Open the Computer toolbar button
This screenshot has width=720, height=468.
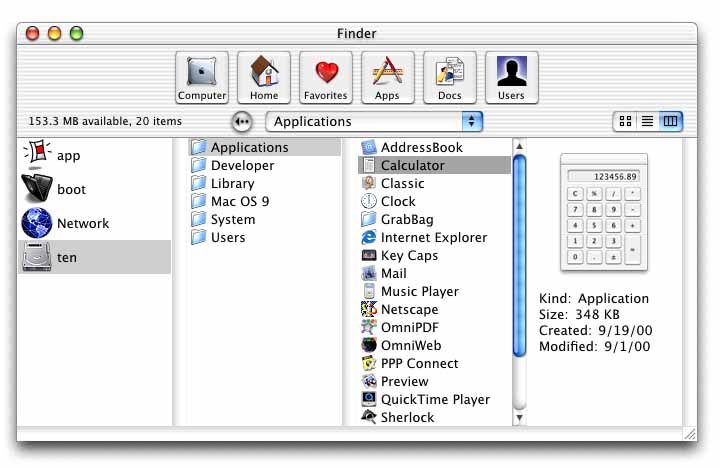tap(202, 78)
